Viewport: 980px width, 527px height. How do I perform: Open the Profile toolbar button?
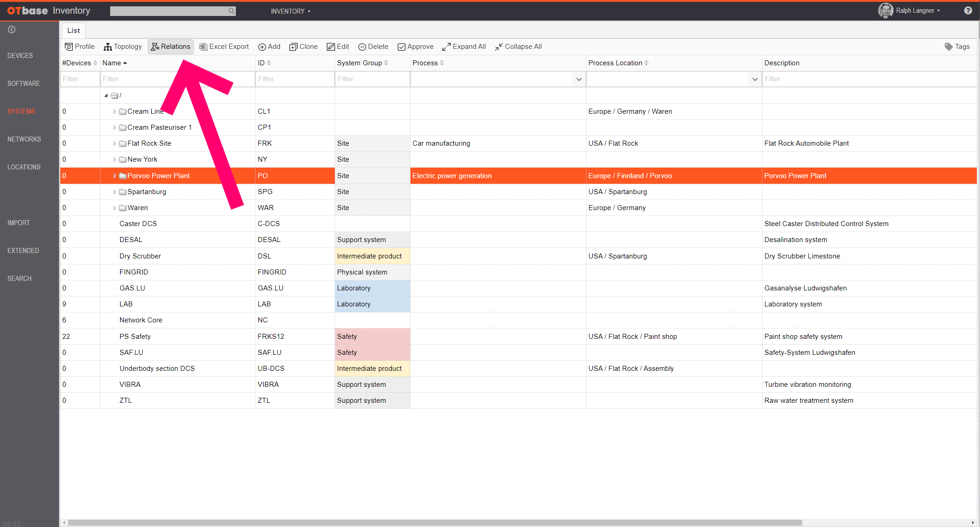(80, 47)
